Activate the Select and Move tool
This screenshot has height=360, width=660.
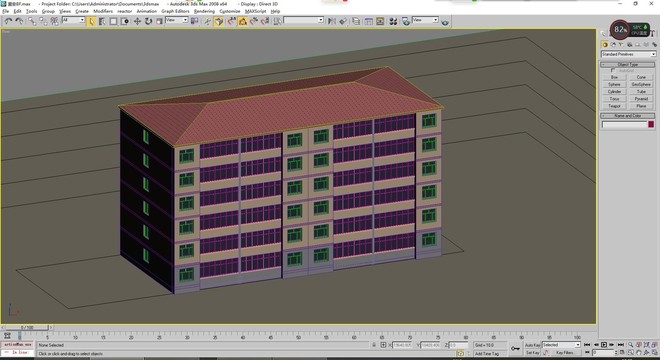point(137,21)
